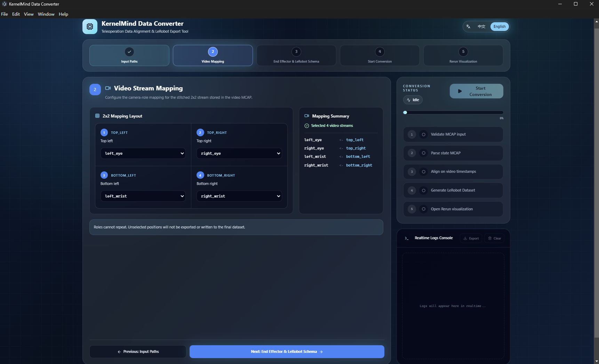Go to the Input Paths step

(129, 55)
